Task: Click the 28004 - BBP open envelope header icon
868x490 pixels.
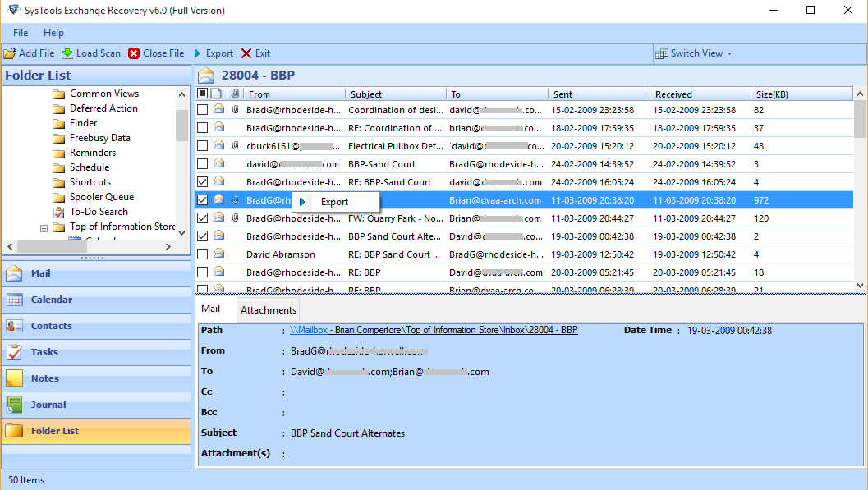Action: point(206,76)
